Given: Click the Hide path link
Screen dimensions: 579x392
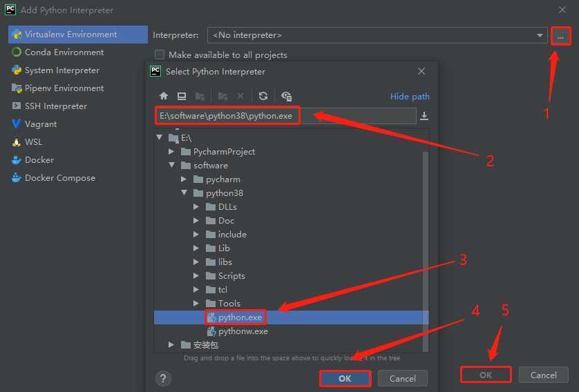Looking at the screenshot, I should point(410,96).
